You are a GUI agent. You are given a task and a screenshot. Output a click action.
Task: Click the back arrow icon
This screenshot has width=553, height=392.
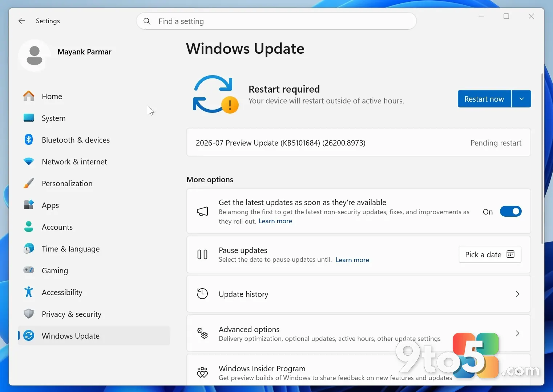pos(22,21)
